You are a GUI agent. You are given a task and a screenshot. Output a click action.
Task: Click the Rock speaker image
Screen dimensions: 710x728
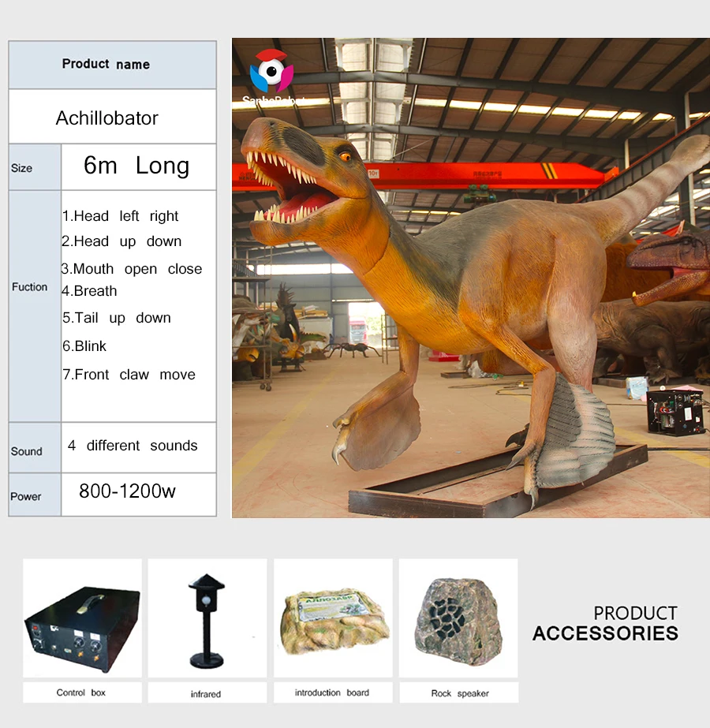458,618
